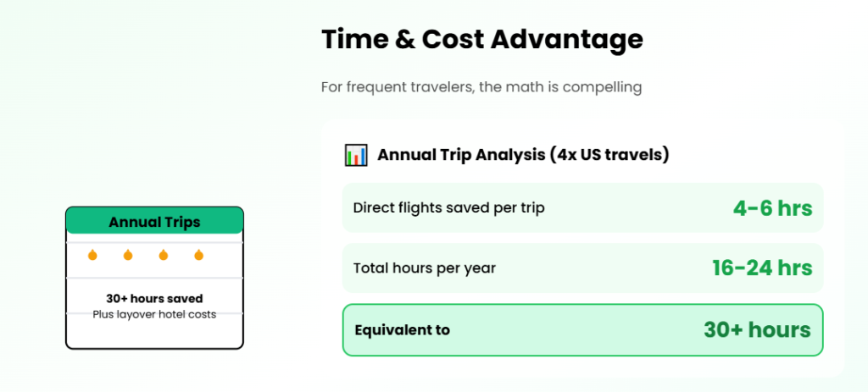868x392 pixels.
Task: Click the green Annual Trips card header
Action: 154,222
